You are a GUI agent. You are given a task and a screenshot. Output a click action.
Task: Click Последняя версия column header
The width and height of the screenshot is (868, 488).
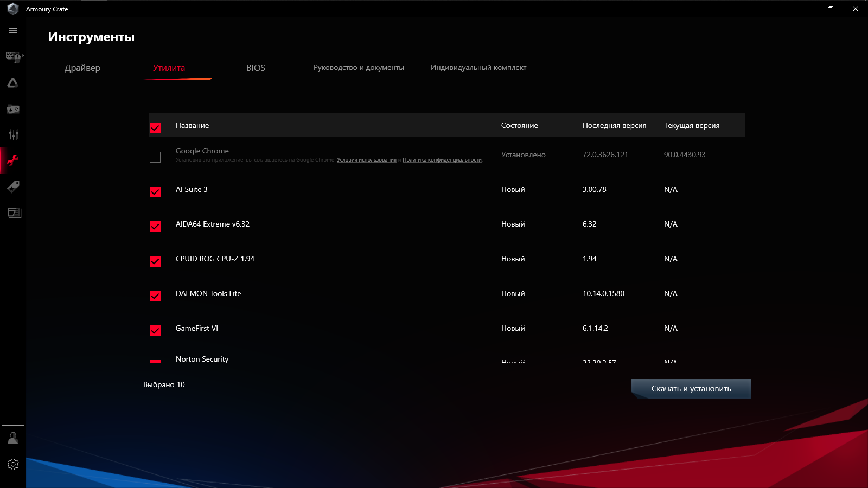click(614, 125)
